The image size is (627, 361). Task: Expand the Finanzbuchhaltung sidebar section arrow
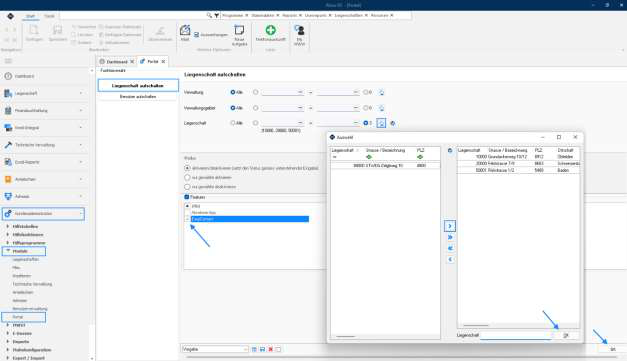(x=81, y=110)
